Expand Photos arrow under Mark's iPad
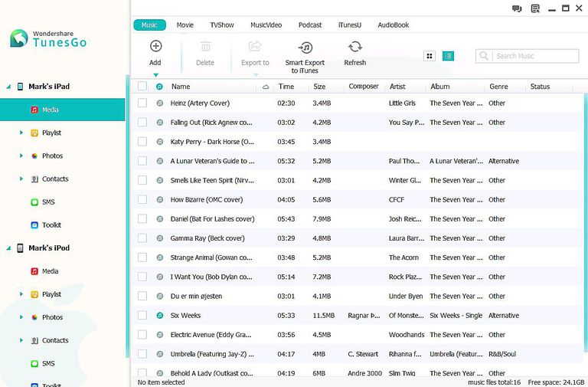 pos(21,156)
